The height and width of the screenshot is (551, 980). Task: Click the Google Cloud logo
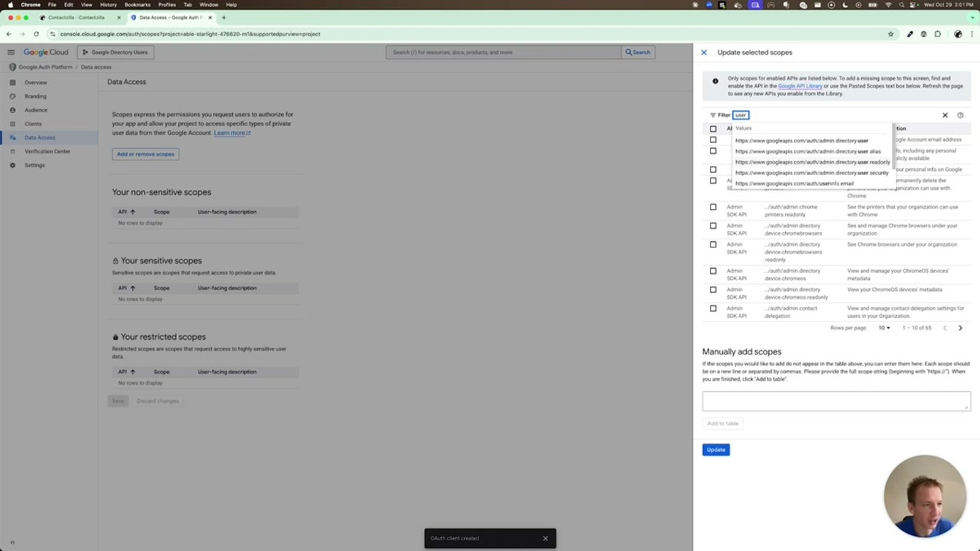pyautogui.click(x=46, y=53)
